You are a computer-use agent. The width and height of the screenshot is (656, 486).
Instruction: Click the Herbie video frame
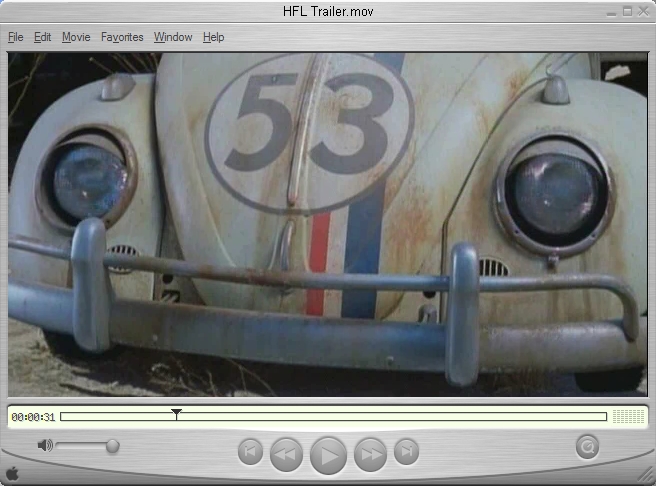click(x=328, y=224)
